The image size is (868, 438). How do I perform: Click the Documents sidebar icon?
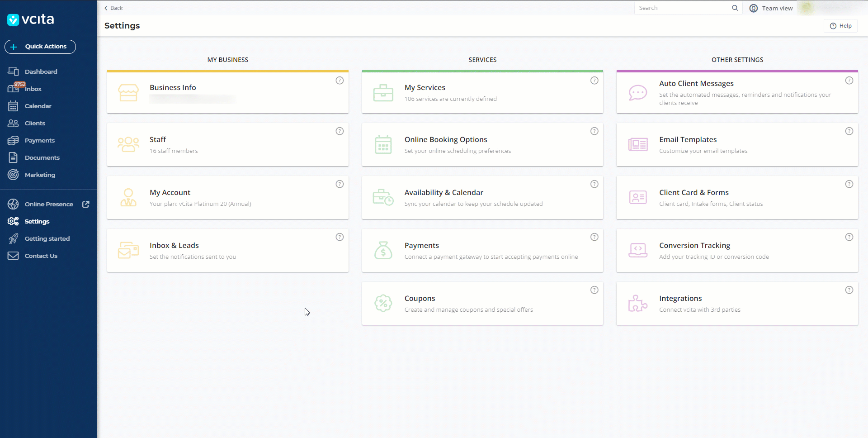pos(13,157)
